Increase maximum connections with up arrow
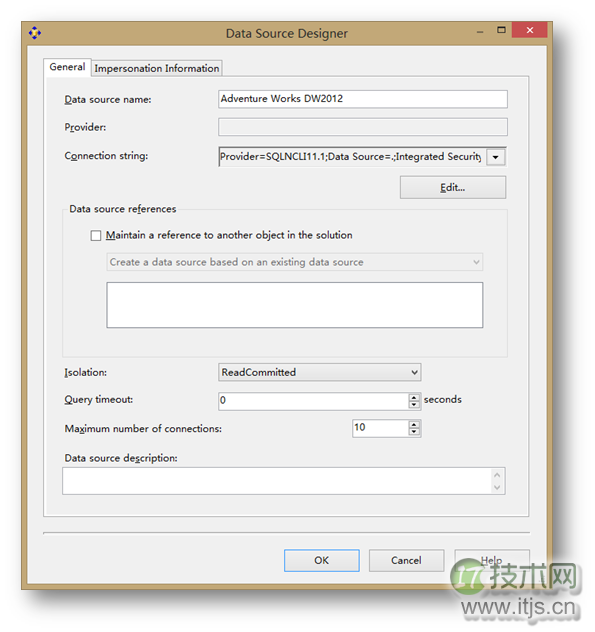Viewport: 595px width, 632px height. pyautogui.click(x=414, y=424)
